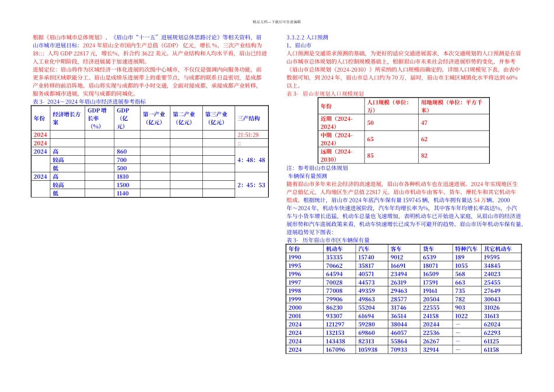The width and height of the screenshot is (554, 392).
Task: Click the caption '表 3- 眉山市规划人口规模规划'
Action: (x=325, y=94)
